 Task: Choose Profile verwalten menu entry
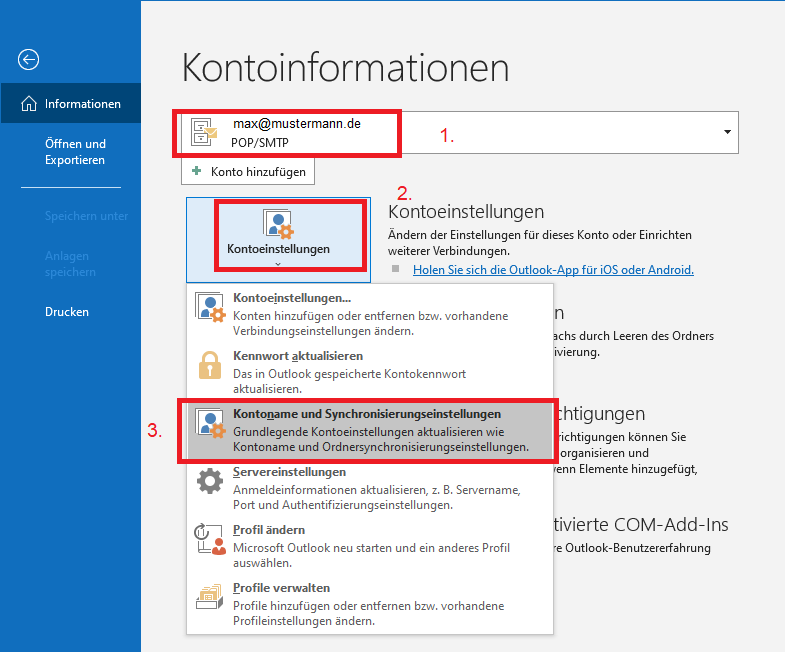point(370,604)
